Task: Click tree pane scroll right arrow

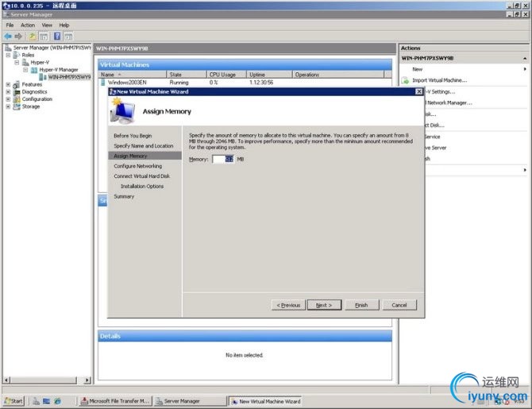Action: click(87, 380)
